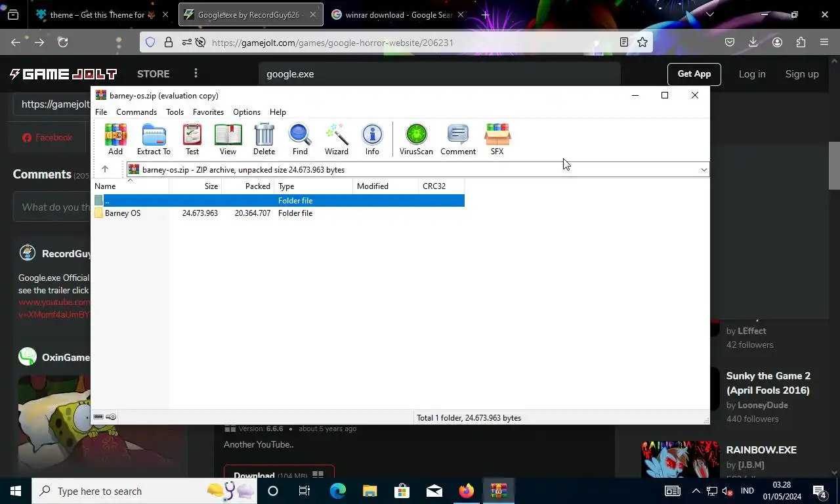Click the Game Jolt search field
The image size is (840, 504).
click(439, 74)
